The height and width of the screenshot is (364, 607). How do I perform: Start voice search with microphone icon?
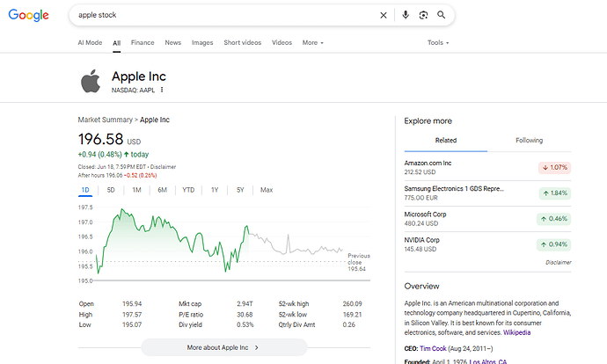pyautogui.click(x=406, y=15)
